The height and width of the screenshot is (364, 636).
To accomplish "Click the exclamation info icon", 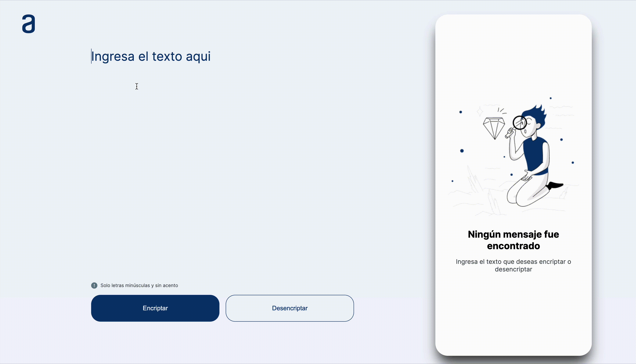I will [94, 285].
